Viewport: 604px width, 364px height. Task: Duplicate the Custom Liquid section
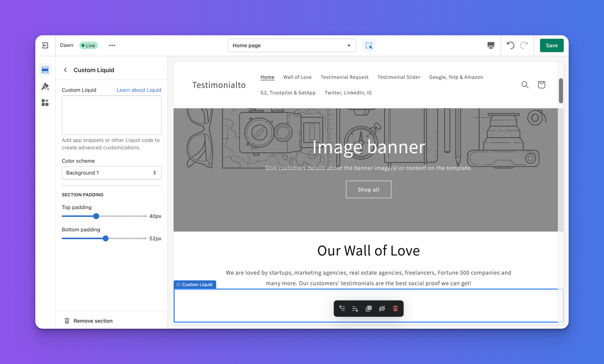(368, 309)
